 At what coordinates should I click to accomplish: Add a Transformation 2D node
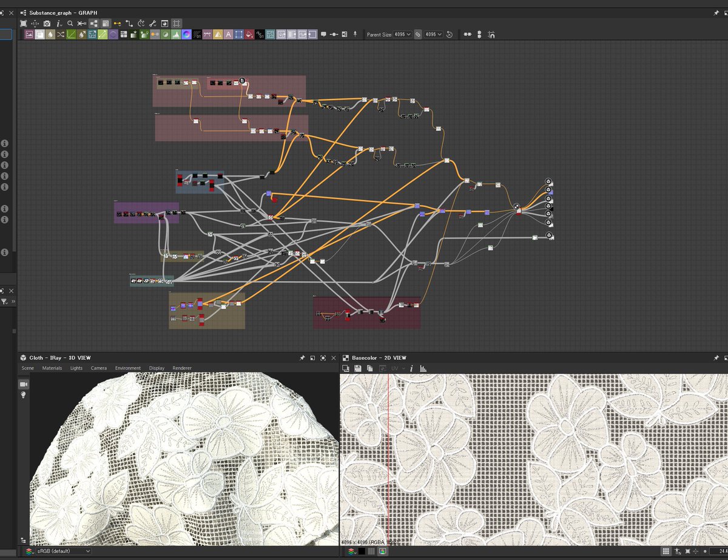tap(239, 35)
